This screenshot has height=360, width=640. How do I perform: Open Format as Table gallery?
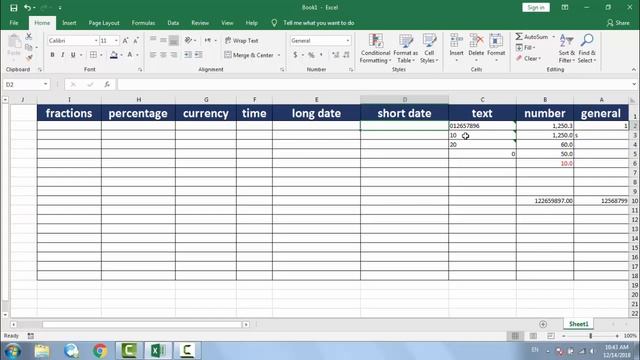(x=405, y=48)
